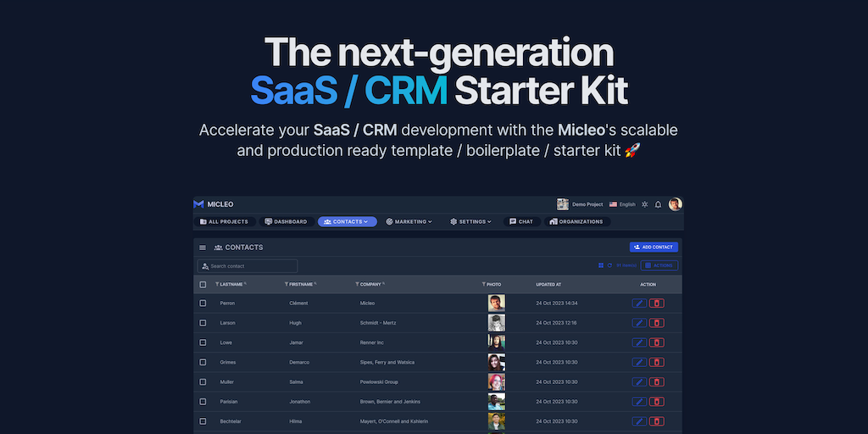Tick the checkbox for the Lowe row
The width and height of the screenshot is (868, 434).
[x=203, y=342]
